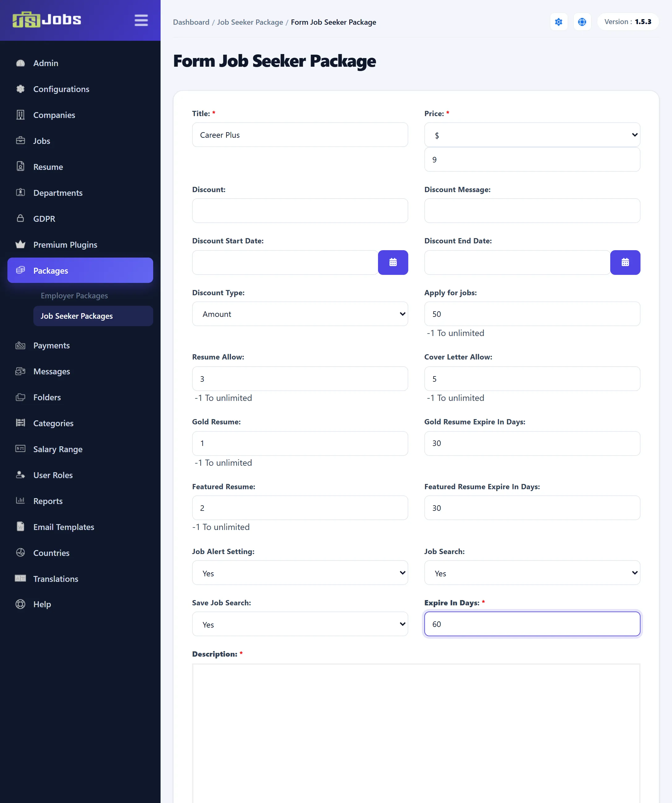Toggle the hamburger sidebar menu icon
672x803 pixels.
(141, 20)
